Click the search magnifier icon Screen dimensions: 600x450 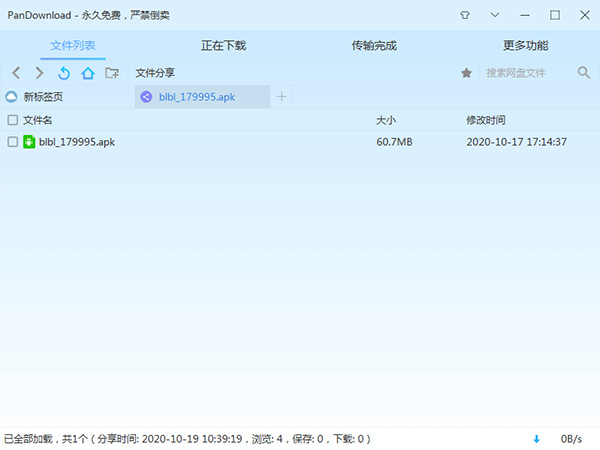pos(584,73)
